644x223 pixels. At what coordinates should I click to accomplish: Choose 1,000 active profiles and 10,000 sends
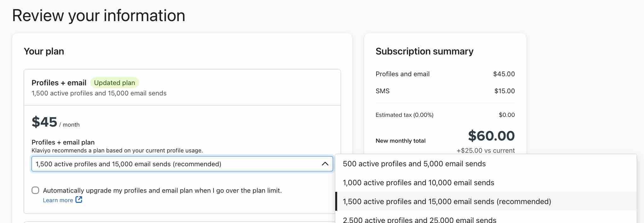click(418, 183)
